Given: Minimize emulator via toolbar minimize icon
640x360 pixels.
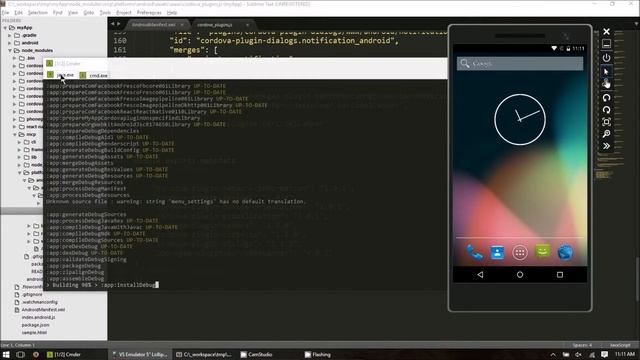Looking at the screenshot, I should [x=606, y=44].
